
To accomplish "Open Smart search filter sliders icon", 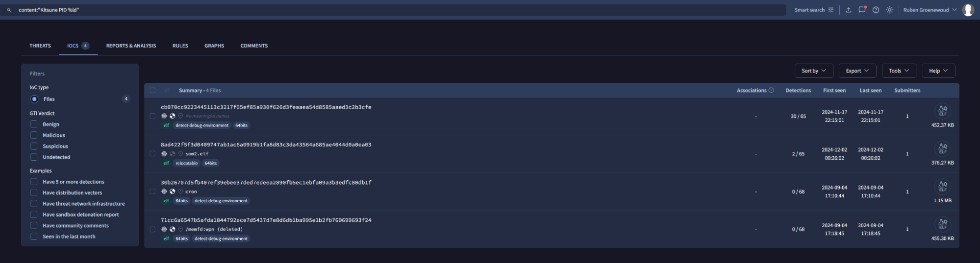I will point(830,10).
